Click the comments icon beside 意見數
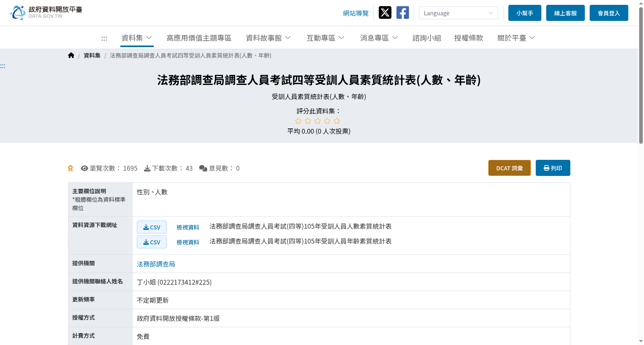 point(203,168)
